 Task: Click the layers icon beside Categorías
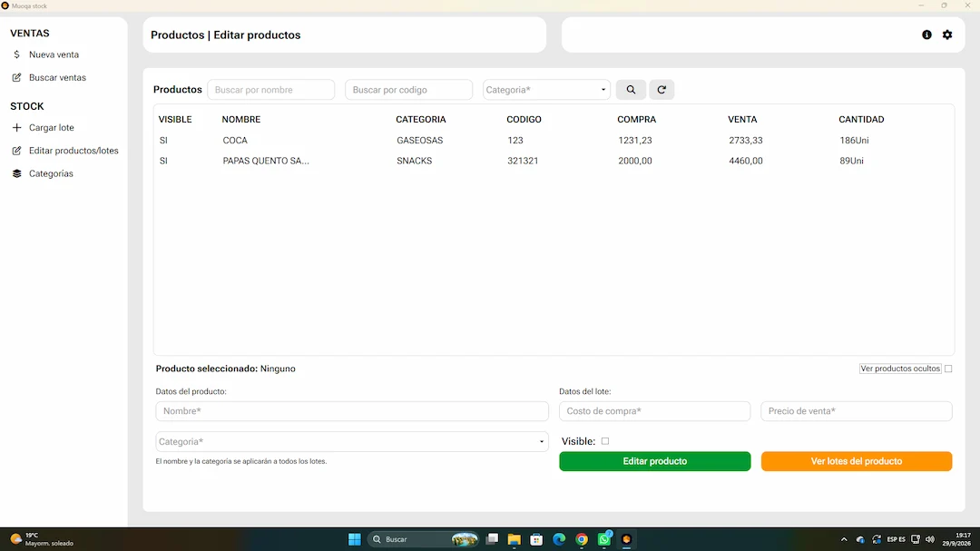click(17, 174)
